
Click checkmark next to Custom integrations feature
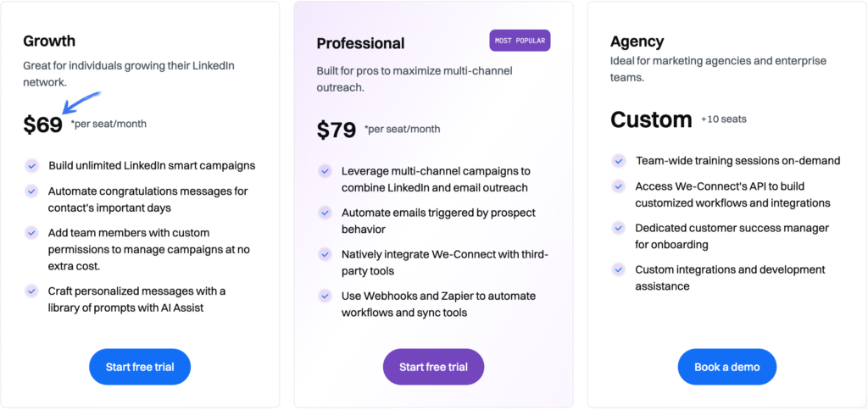[619, 269]
